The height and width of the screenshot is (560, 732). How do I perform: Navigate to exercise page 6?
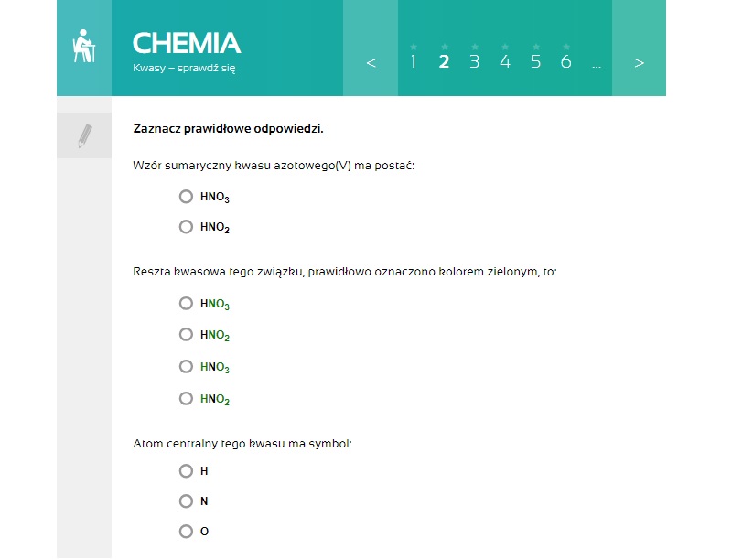(565, 61)
